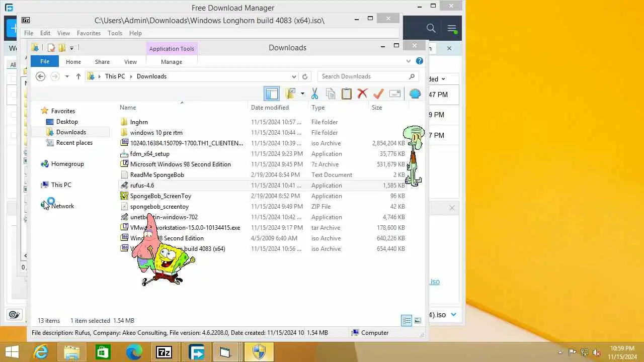This screenshot has height=362, width=644.
Task: Click the Back arrow in Explorer
Action: pos(41,76)
